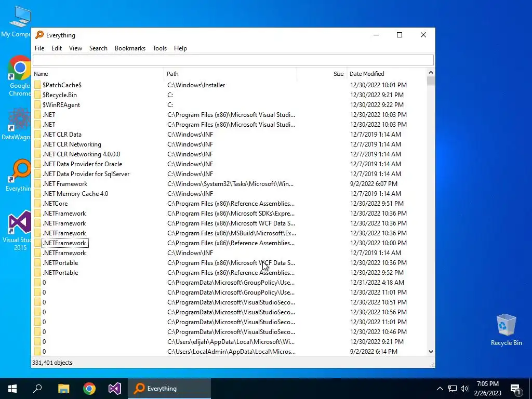Open the network status tray icon
Image resolution: width=532 pixels, height=399 pixels.
(453, 389)
